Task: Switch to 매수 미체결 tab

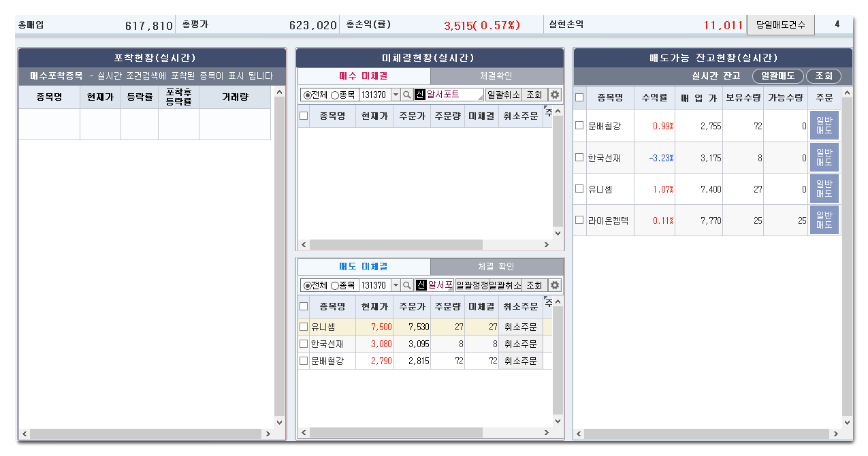Action: 364,76
